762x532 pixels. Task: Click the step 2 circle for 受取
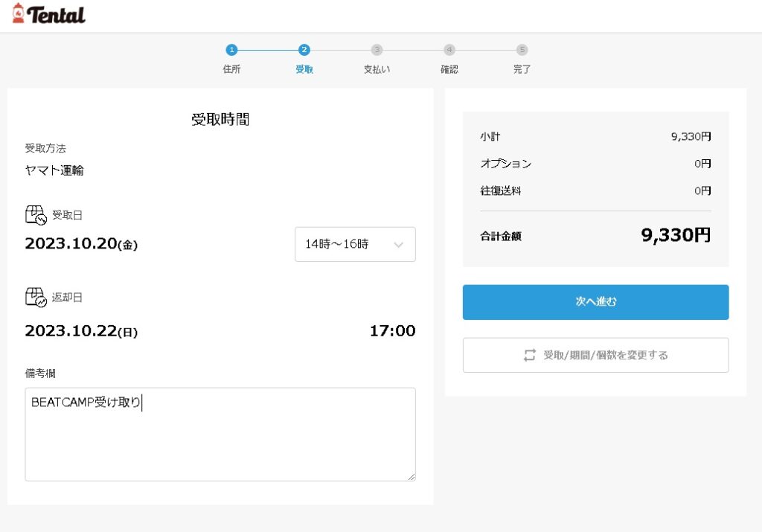pyautogui.click(x=304, y=50)
